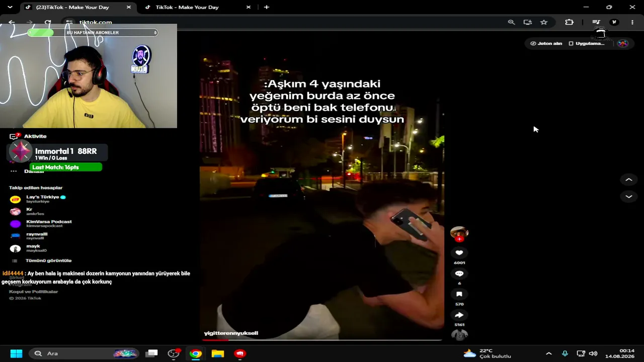
Task: Open TikTok profile avatar at top right
Action: (x=623, y=43)
